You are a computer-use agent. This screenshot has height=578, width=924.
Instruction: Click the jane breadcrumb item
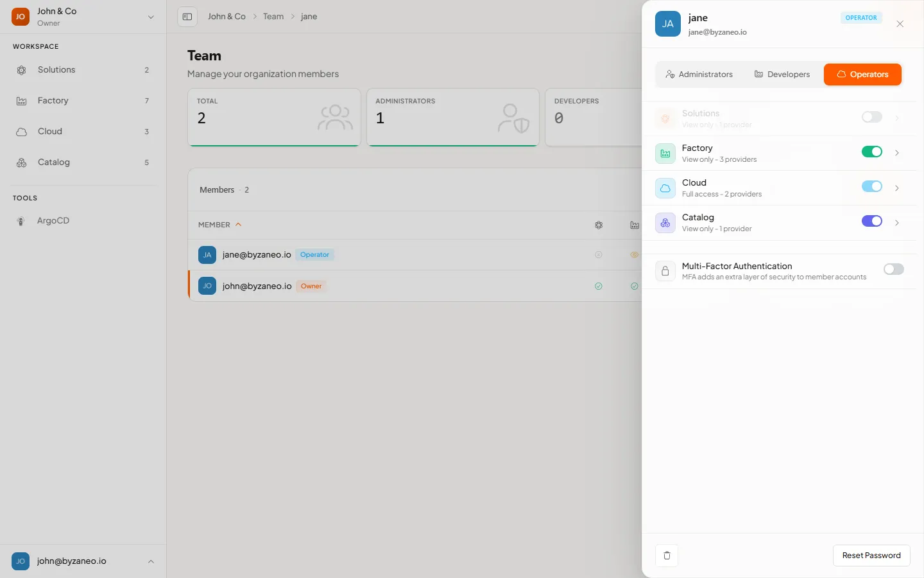tap(309, 17)
